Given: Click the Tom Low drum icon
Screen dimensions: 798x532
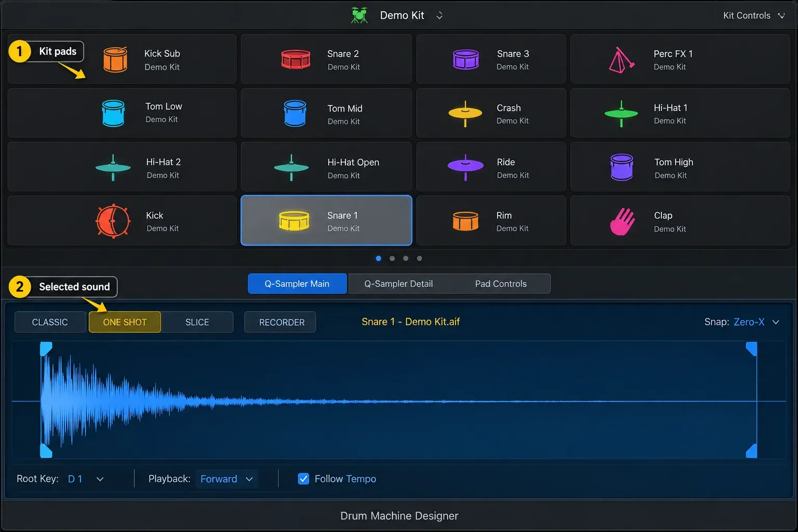Looking at the screenshot, I should [x=113, y=113].
